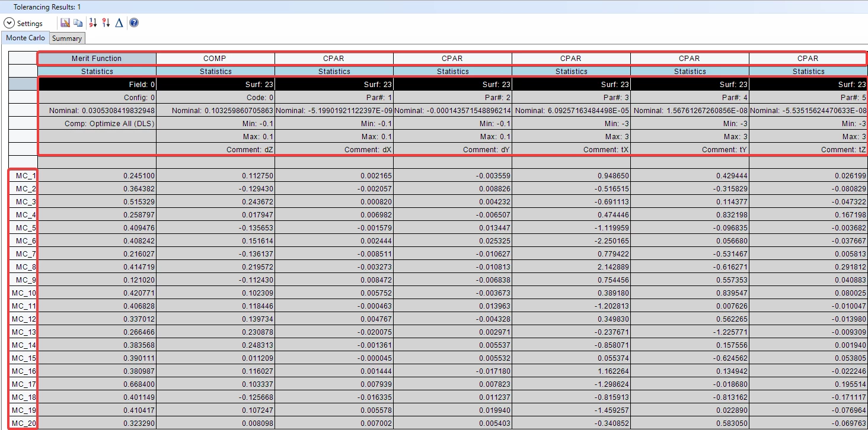Select row header MC_12
This screenshot has width=868, height=430.
click(x=23, y=319)
